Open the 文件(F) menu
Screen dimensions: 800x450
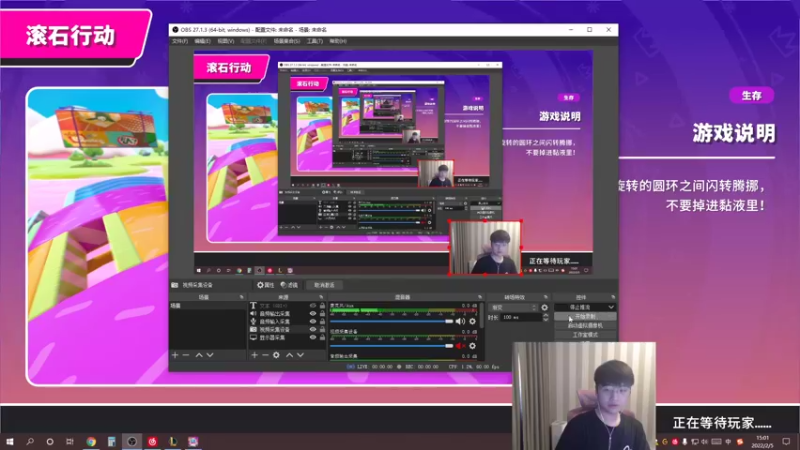[x=180, y=41]
